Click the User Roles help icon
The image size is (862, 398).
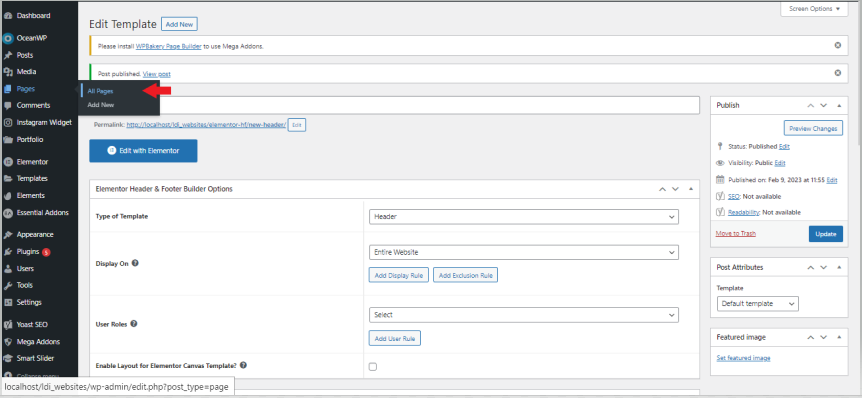point(134,323)
